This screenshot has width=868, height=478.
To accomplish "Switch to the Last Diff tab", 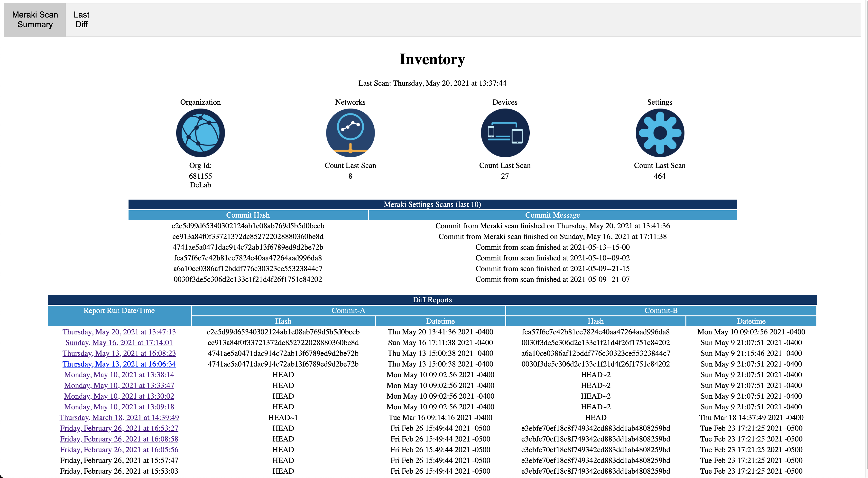I will pos(81,19).
